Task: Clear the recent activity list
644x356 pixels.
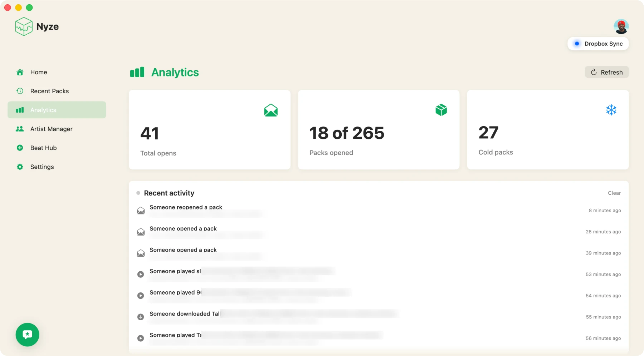Action: (614, 193)
